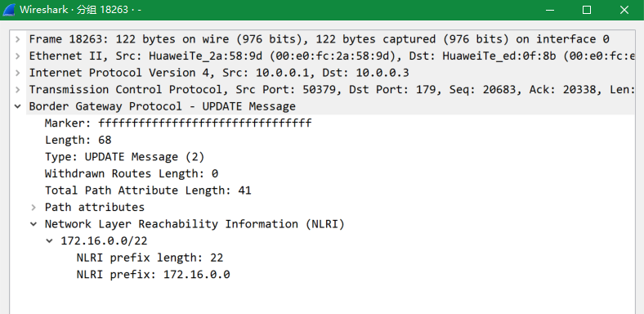Close the packet 18263 window
The width and height of the screenshot is (644, 314).
(624, 10)
